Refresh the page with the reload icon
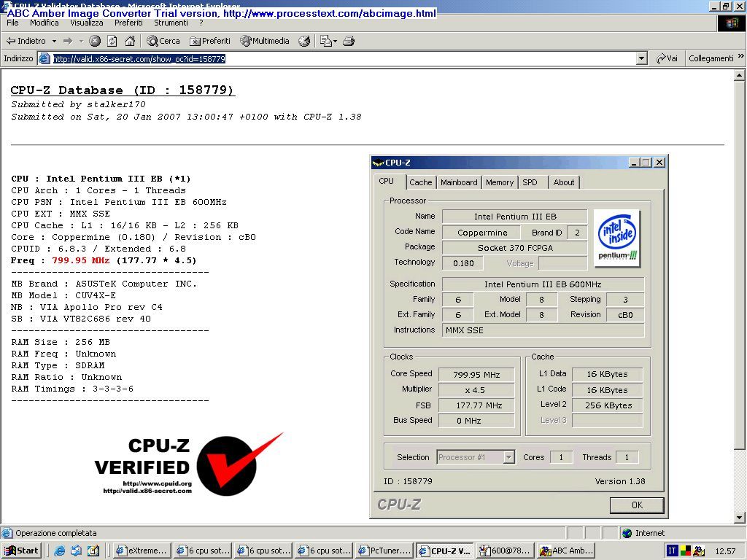This screenshot has height=560, width=747. click(x=112, y=41)
